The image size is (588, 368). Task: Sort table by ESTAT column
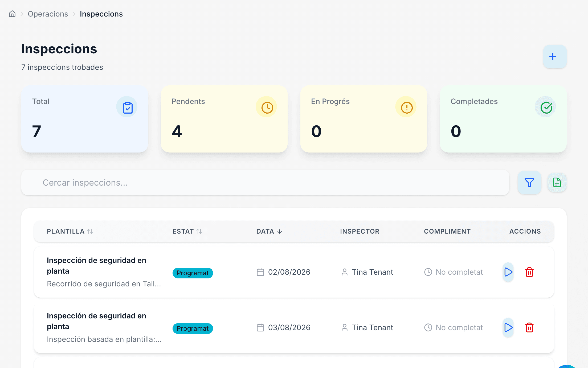pos(187,231)
